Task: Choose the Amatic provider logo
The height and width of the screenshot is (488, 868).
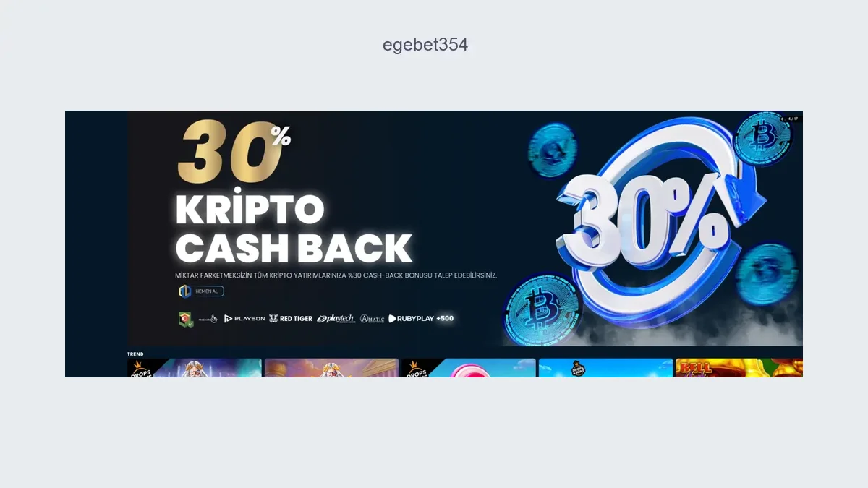Action: (x=373, y=319)
